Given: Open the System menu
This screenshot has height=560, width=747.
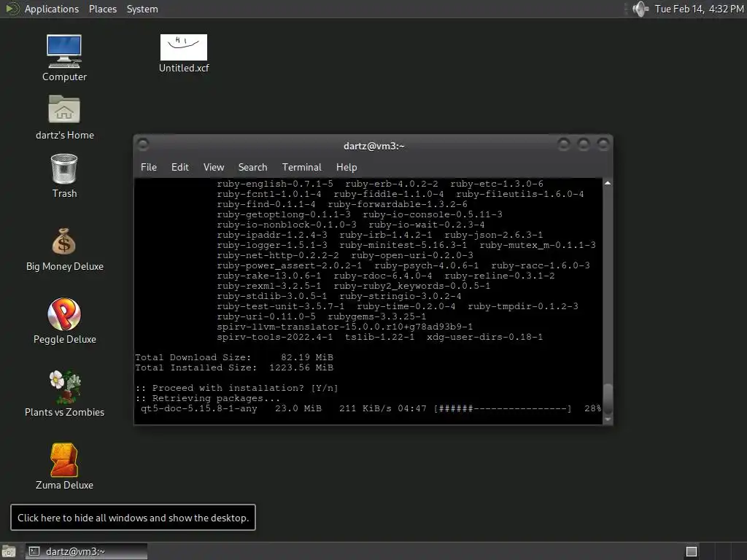Looking at the screenshot, I should [x=142, y=9].
